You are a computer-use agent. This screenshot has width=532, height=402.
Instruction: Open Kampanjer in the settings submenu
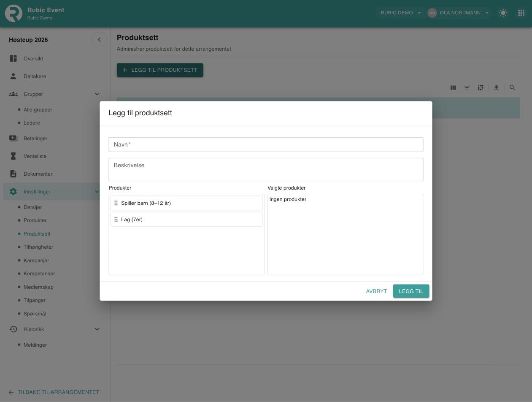coord(36,261)
